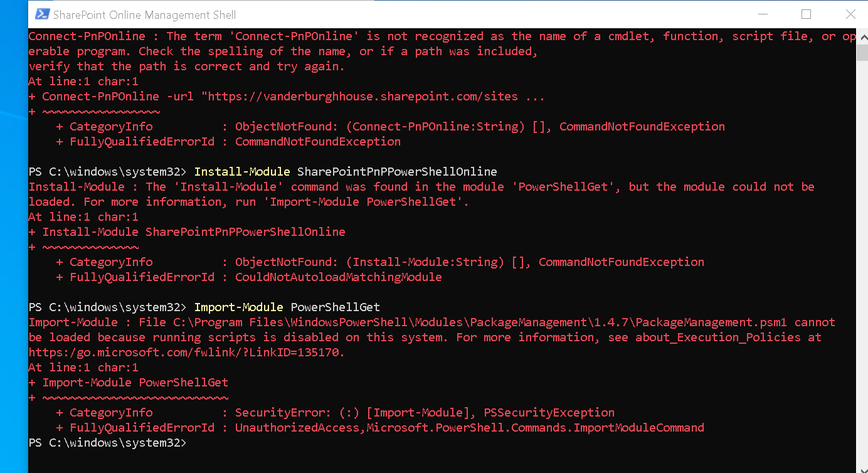The image size is (868, 473).
Task: Open the about_Execution_Policies fwlink URL
Action: click(x=185, y=352)
